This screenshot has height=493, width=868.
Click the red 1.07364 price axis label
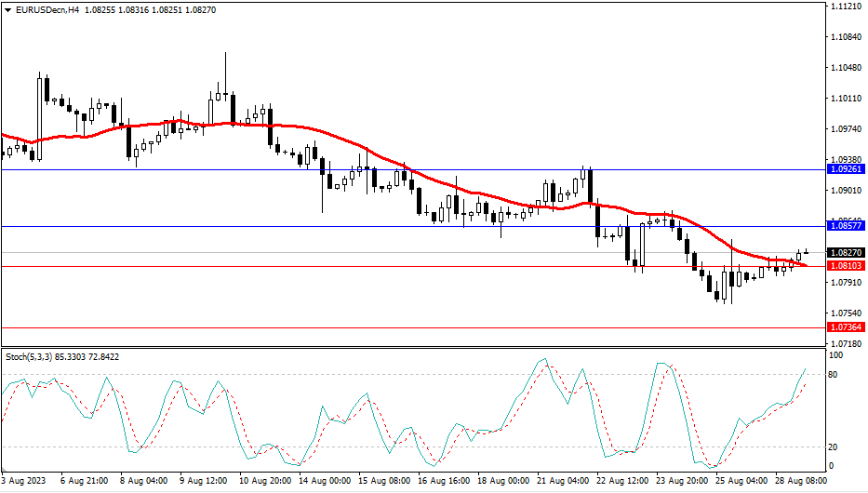845,327
